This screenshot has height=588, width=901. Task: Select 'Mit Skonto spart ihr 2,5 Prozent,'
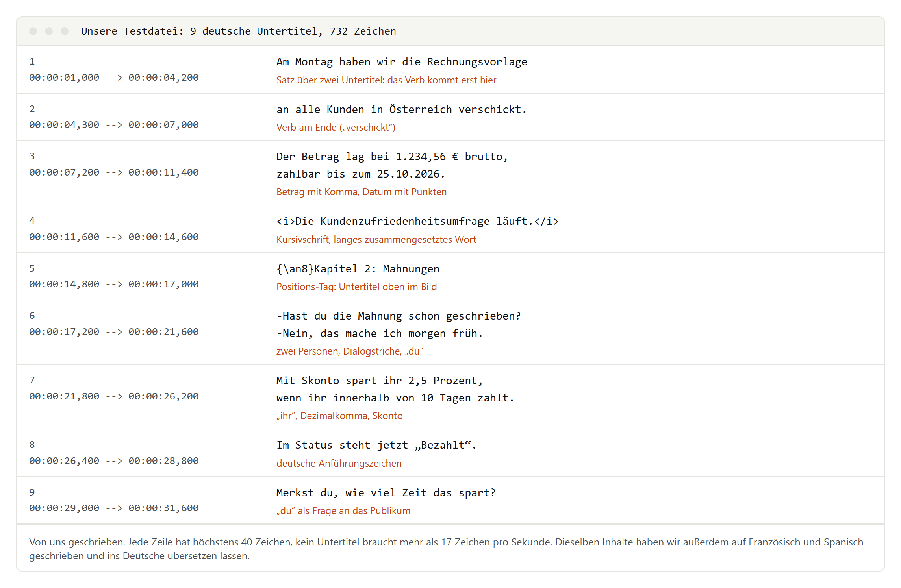point(380,381)
